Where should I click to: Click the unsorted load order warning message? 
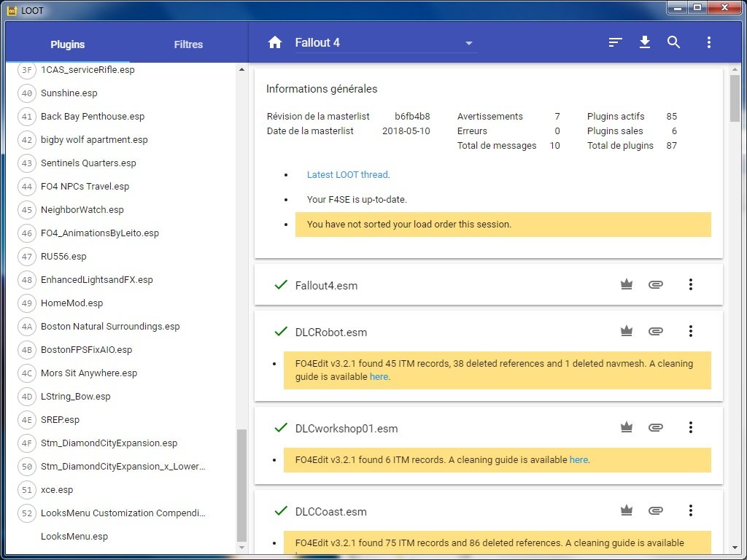click(503, 225)
